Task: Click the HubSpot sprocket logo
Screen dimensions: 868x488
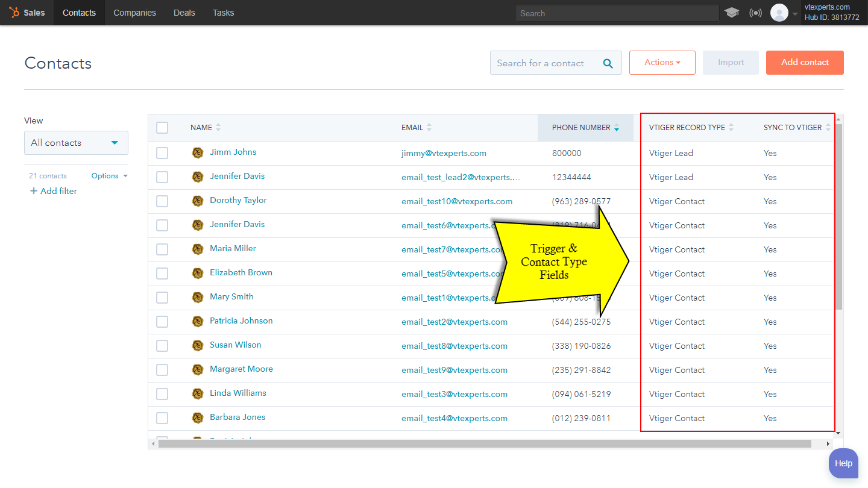Action: [14, 13]
